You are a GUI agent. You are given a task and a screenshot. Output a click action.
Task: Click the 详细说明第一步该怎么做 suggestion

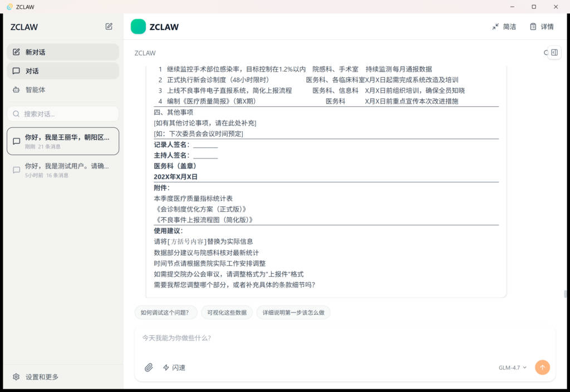point(293,312)
